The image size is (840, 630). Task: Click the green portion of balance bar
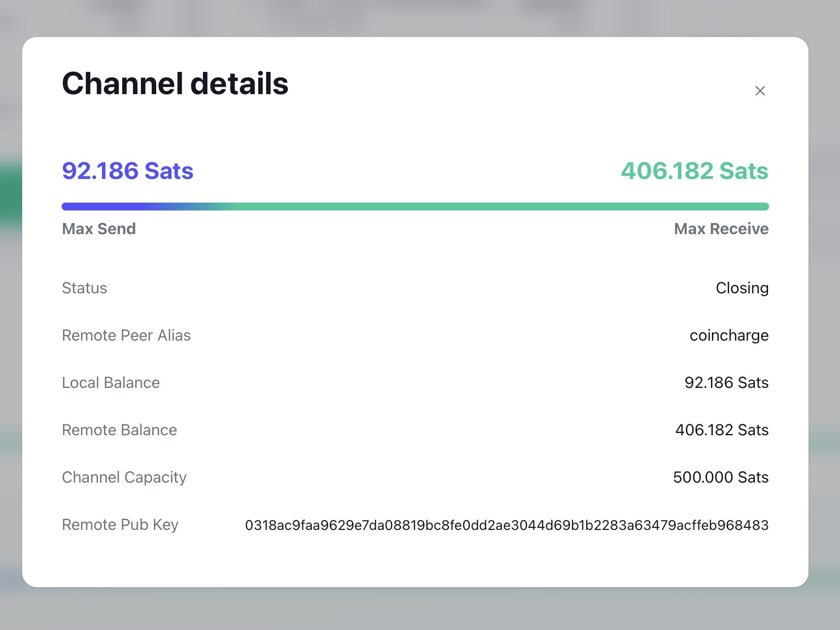(x=493, y=207)
